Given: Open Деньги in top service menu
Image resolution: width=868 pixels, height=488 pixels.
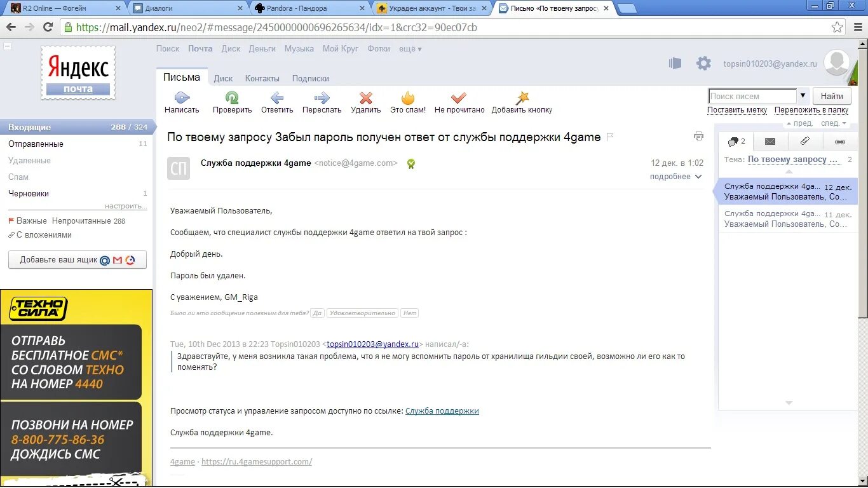Looking at the screenshot, I should click(x=262, y=49).
